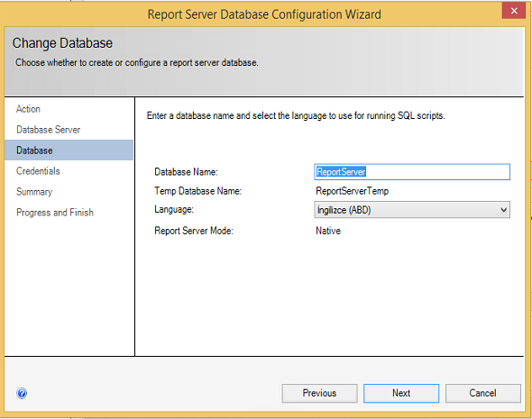Click the Database Name text field
The width and height of the screenshot is (532, 419).
pyautogui.click(x=412, y=172)
